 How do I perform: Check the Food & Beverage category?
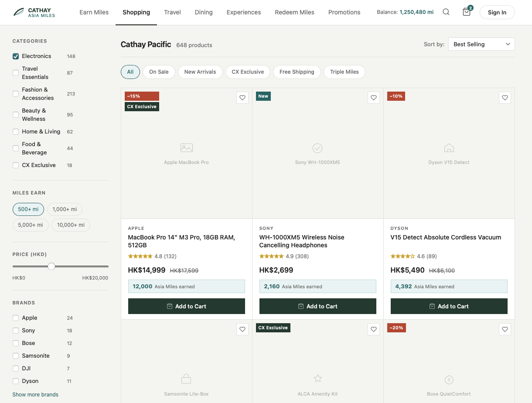click(x=16, y=148)
